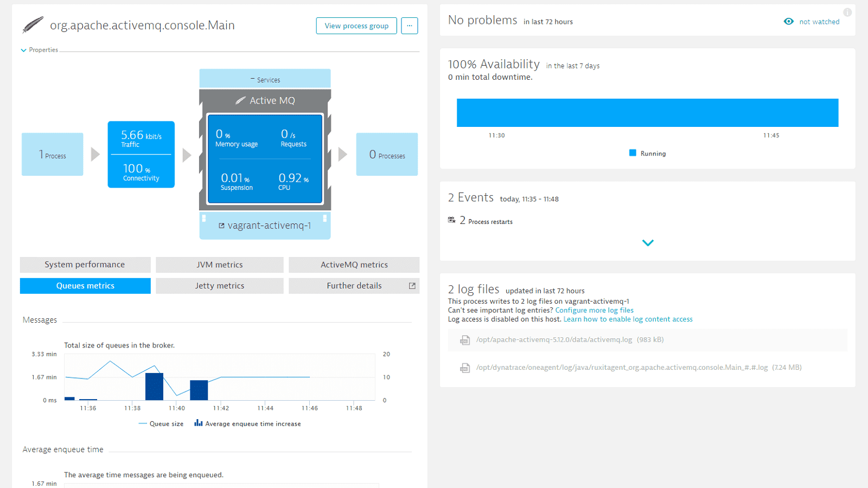868x488 pixels.
Task: Click the process restarts event icon
Action: (x=451, y=220)
